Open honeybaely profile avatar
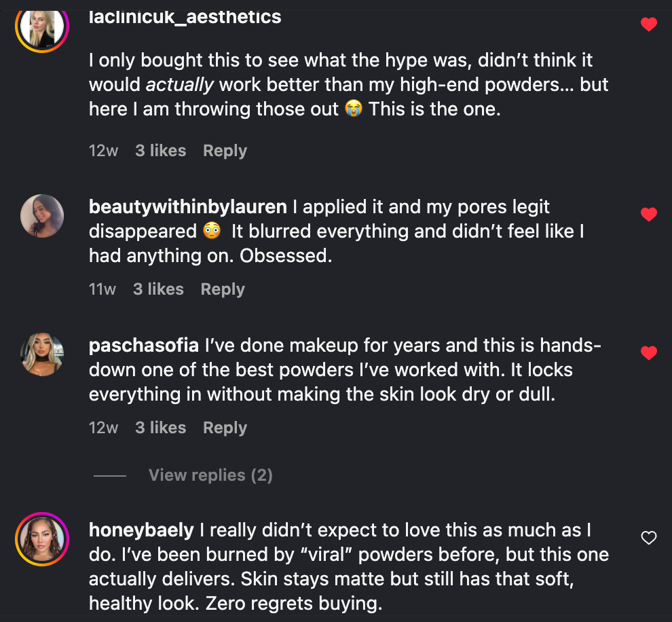This screenshot has height=622, width=672. (43, 539)
